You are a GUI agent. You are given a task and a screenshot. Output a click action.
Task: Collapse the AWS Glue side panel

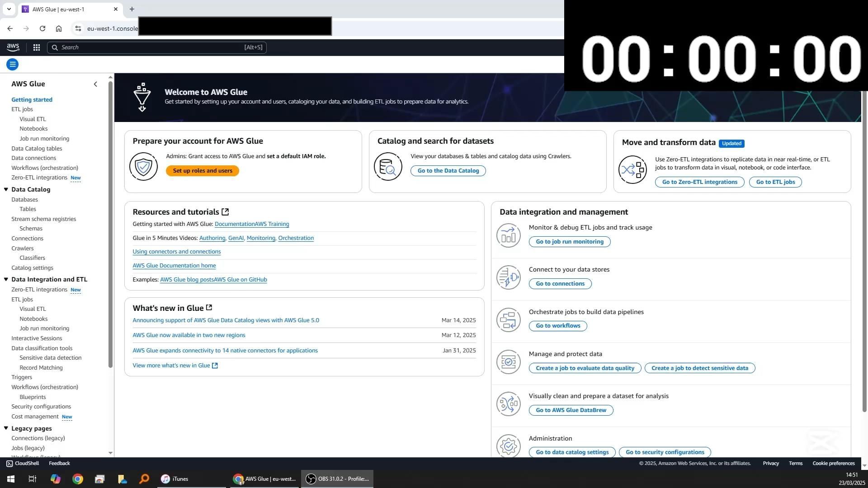(x=95, y=84)
